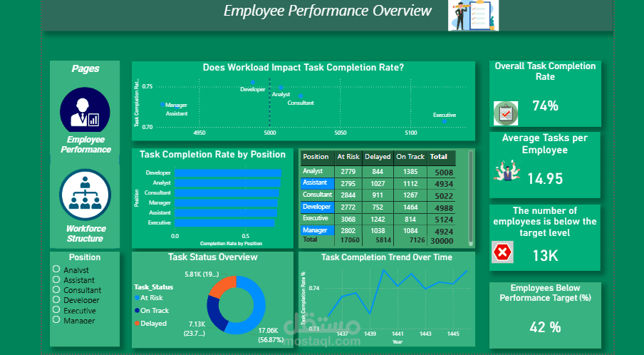This screenshot has height=355, width=644.
Task: Click the Developer row cell in table
Action: point(318,207)
